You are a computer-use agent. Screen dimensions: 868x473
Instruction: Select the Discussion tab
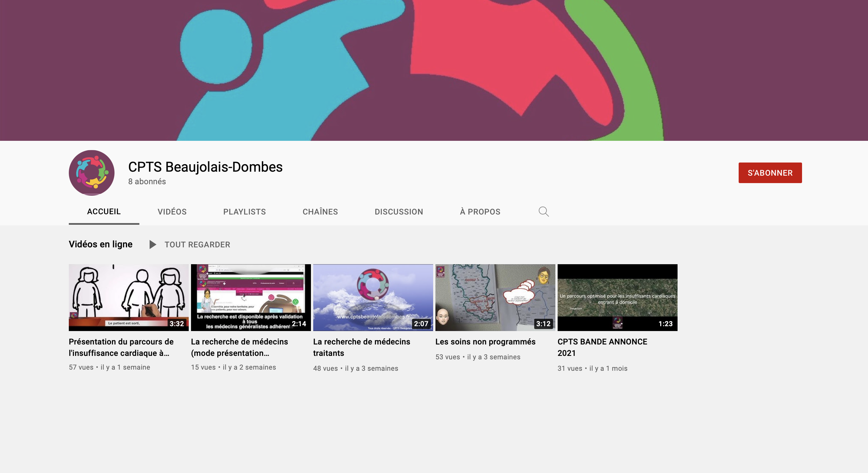point(399,212)
